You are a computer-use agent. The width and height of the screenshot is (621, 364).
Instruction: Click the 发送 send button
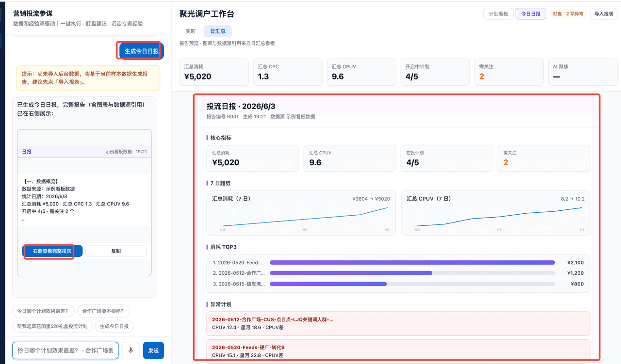click(153, 350)
